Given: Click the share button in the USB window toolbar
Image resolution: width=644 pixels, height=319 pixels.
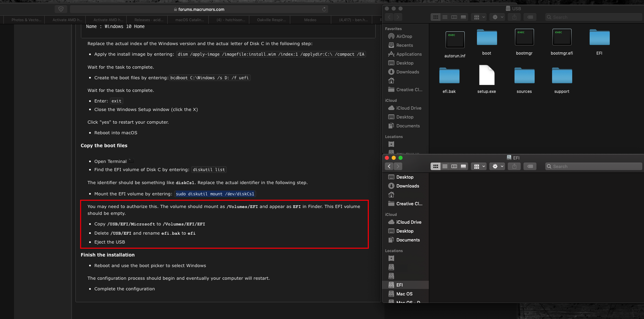Looking at the screenshot, I should pyautogui.click(x=514, y=17).
